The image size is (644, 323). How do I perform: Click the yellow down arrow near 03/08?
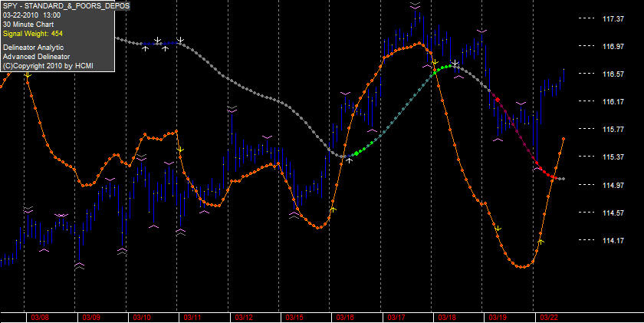tap(28, 75)
